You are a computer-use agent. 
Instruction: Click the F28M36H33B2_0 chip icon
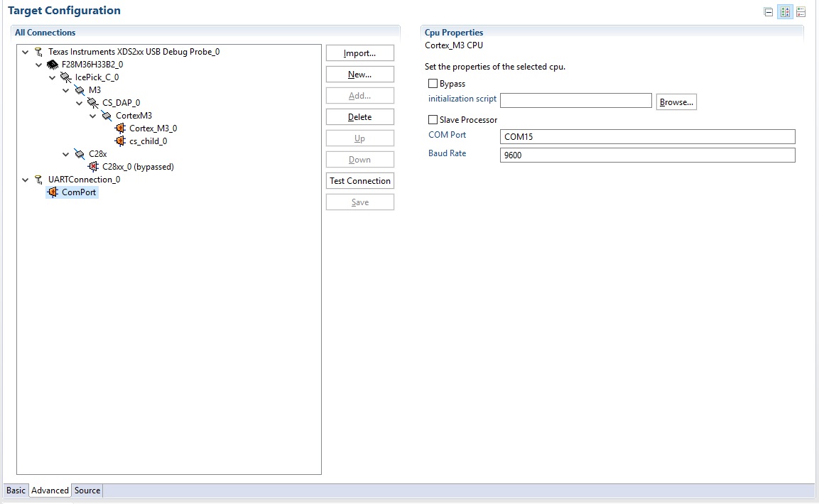[52, 64]
